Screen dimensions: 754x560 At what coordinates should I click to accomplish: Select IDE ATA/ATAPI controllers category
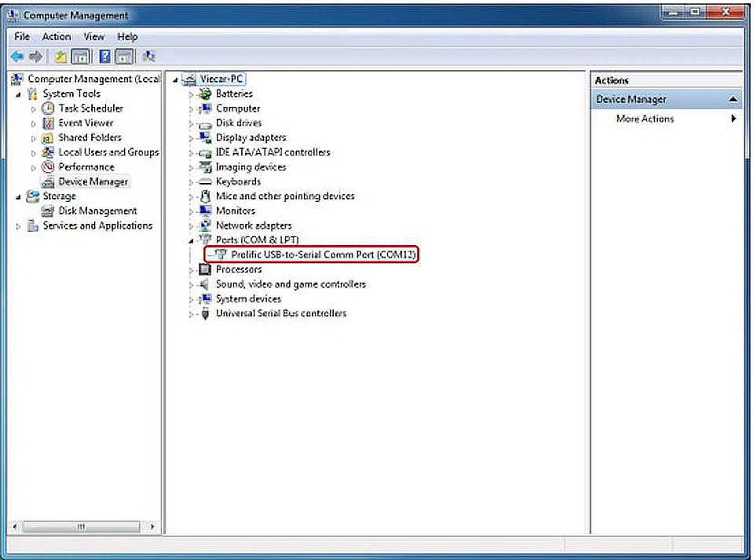(273, 152)
